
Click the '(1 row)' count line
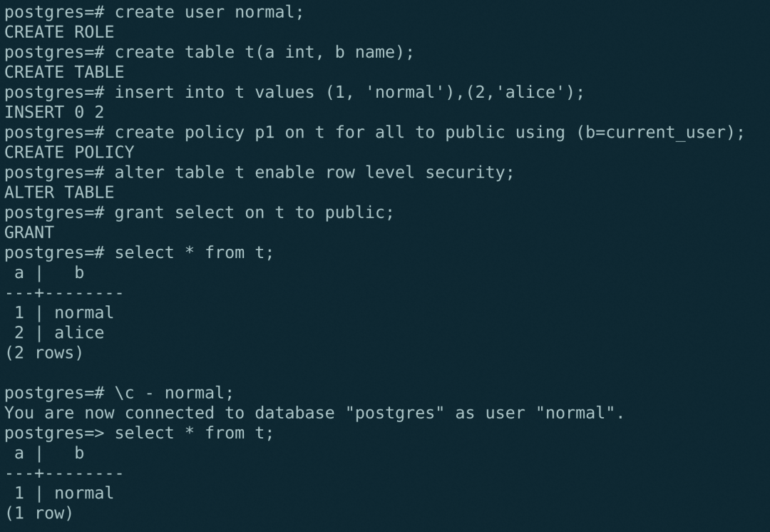tap(39, 513)
